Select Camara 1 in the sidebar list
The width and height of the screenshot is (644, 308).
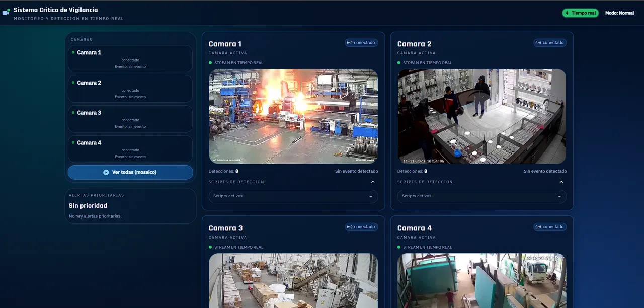click(130, 59)
